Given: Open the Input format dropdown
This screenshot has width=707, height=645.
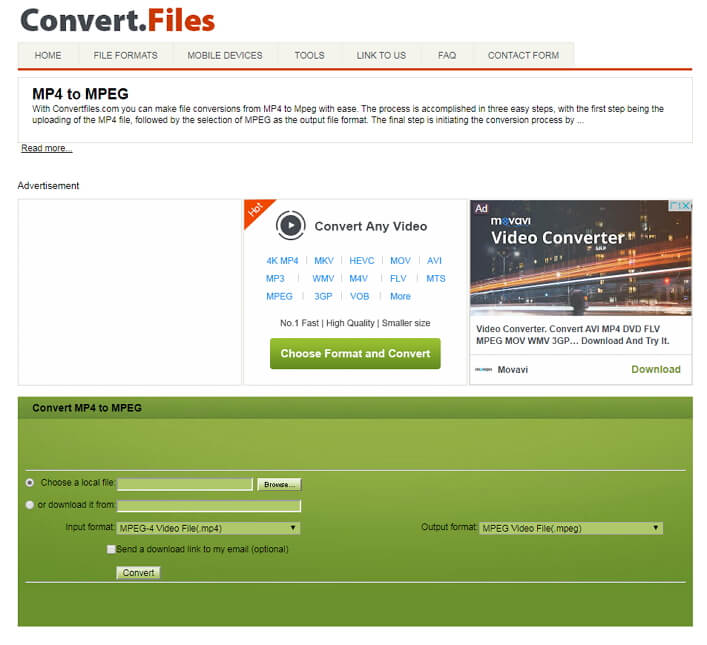Looking at the screenshot, I should coord(208,528).
